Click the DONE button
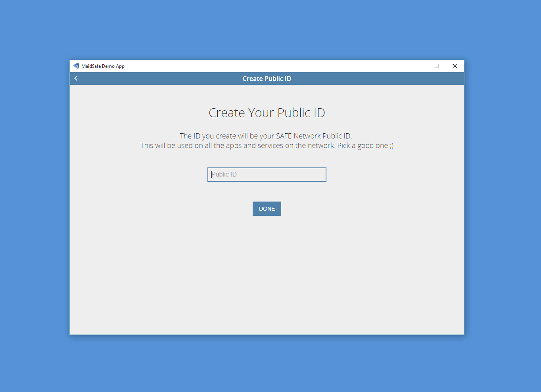 pyautogui.click(x=267, y=209)
